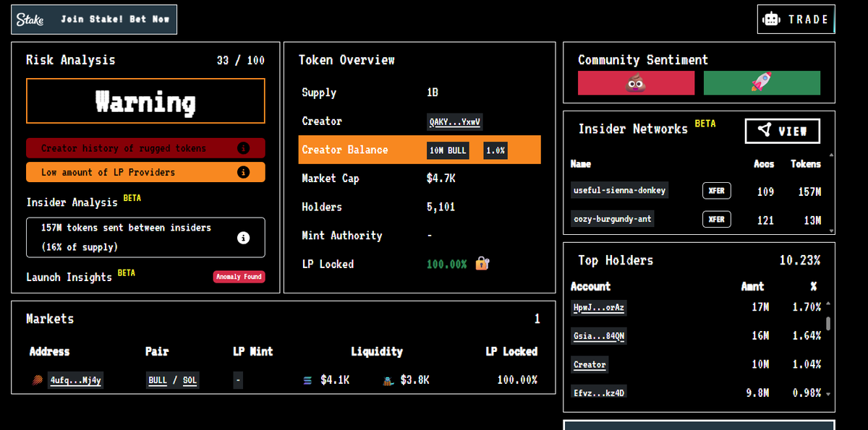Click the Solana icon next to $4.1K
The image size is (868, 430).
pyautogui.click(x=307, y=380)
